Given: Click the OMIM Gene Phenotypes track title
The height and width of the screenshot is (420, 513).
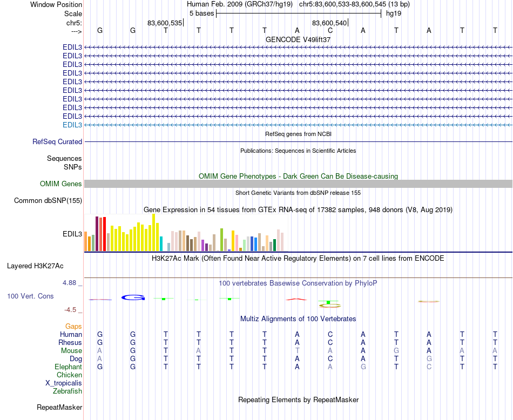Looking at the screenshot, I should (298, 177).
